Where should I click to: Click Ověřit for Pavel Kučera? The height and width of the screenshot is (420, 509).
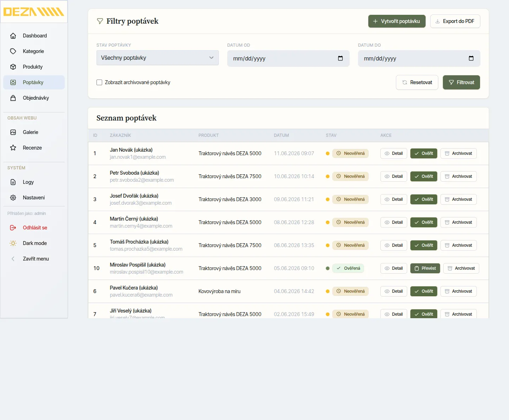[x=424, y=291]
